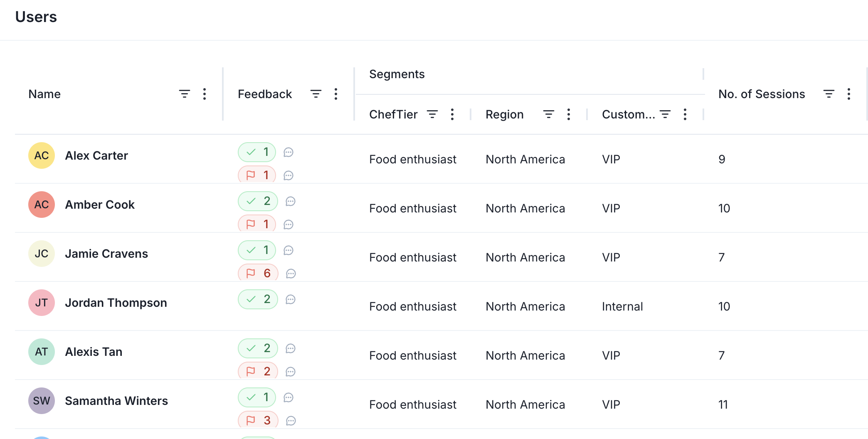
Task: Open Alex Carter's approved feedback comment icon
Action: point(289,153)
